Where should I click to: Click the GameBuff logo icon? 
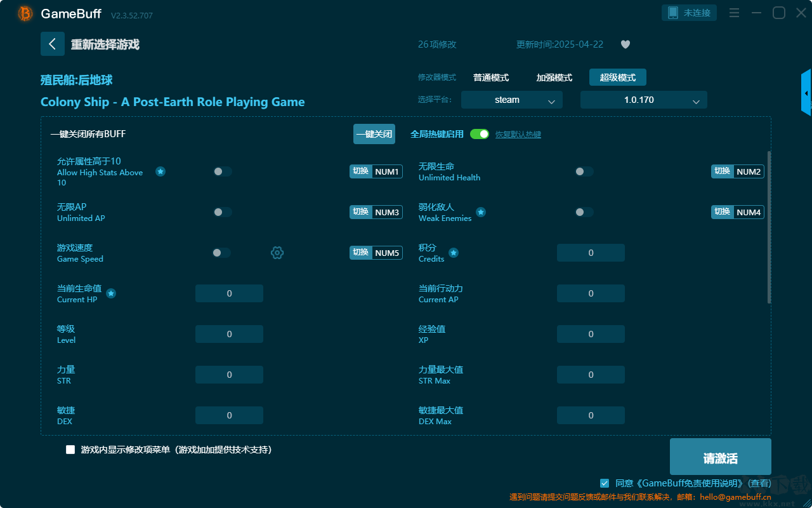click(x=25, y=13)
